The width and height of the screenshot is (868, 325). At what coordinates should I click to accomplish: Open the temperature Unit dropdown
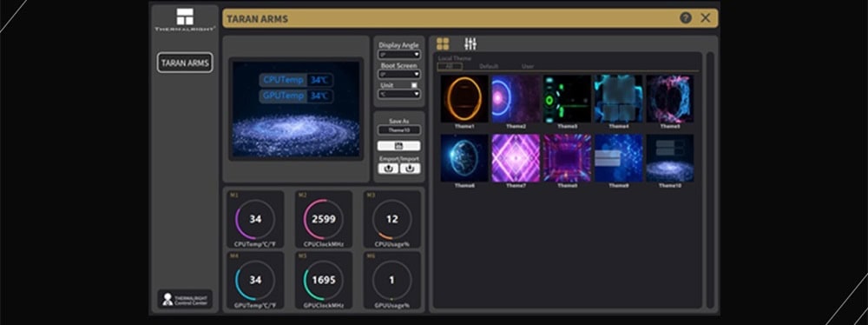399,94
